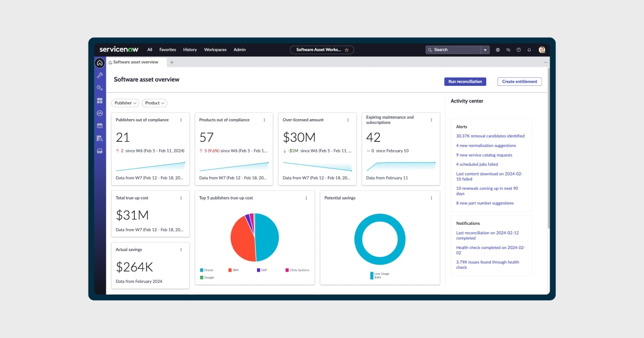Open the notifications bell icon
The image size is (644, 338).
(529, 50)
